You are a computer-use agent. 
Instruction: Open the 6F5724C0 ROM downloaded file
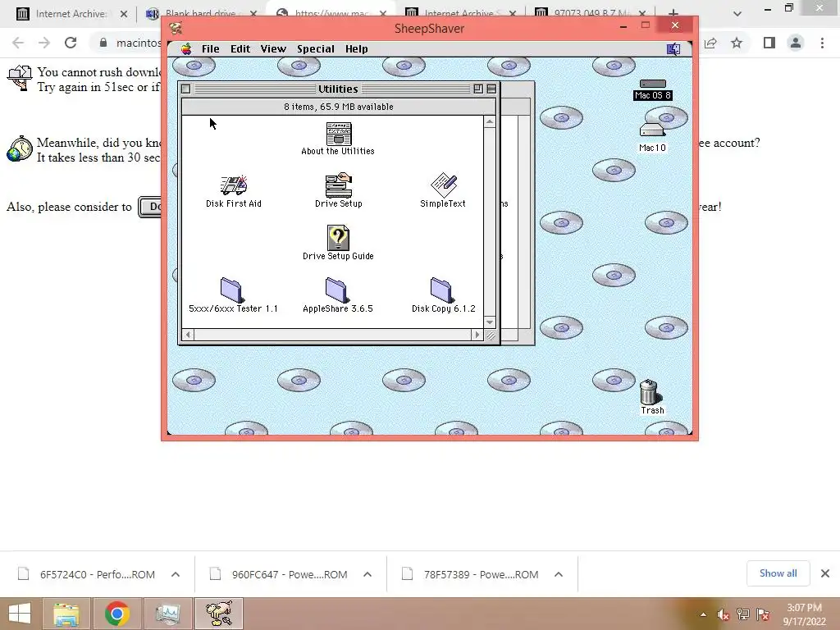87,574
